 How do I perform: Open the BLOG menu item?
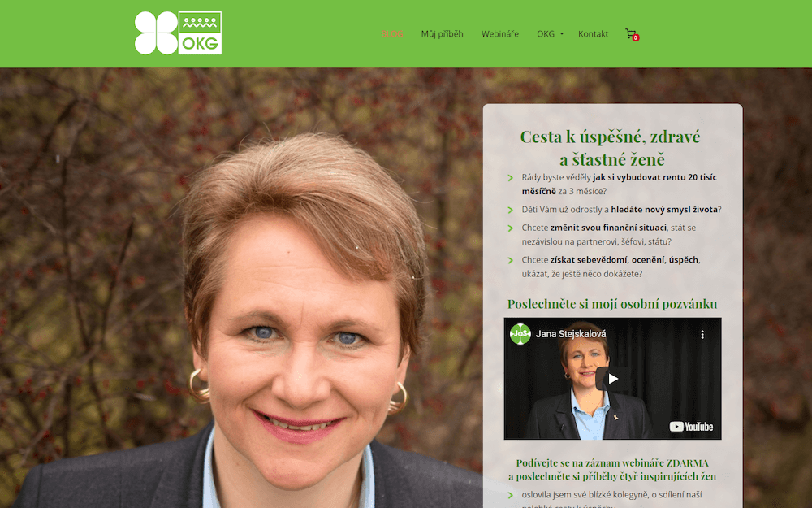pyautogui.click(x=391, y=33)
